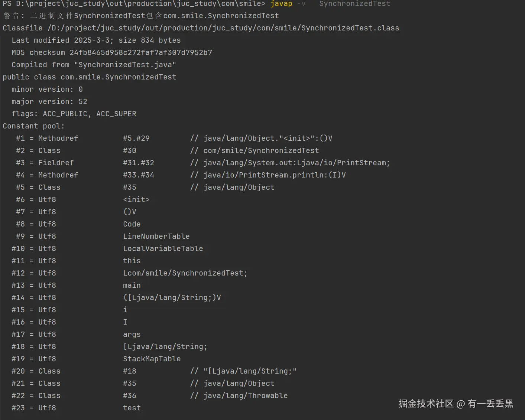Click java/io/PrintStream.println:(I)V comment

click(x=275, y=175)
